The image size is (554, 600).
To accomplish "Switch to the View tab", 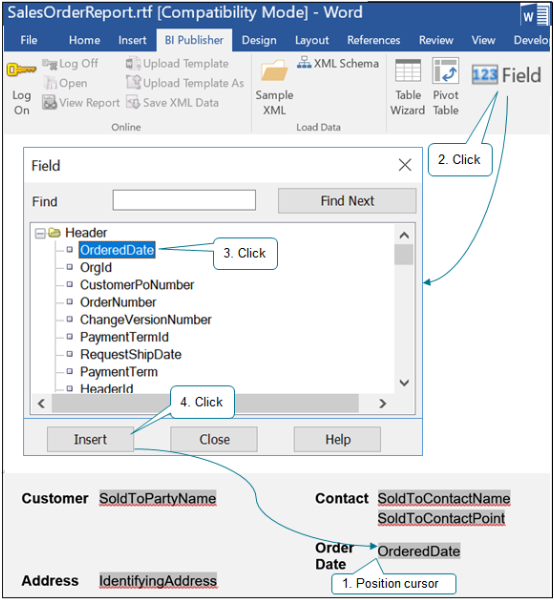I will (x=483, y=40).
